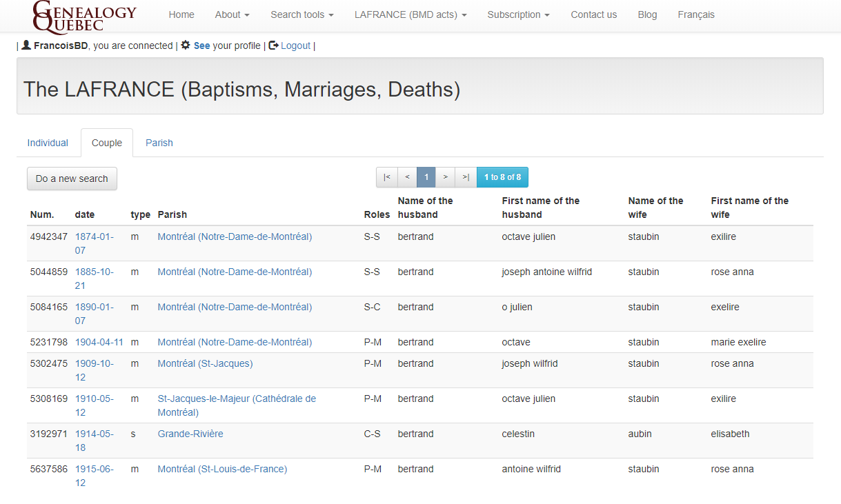841x504 pixels.
Task: Click the Logout link
Action: click(x=296, y=46)
